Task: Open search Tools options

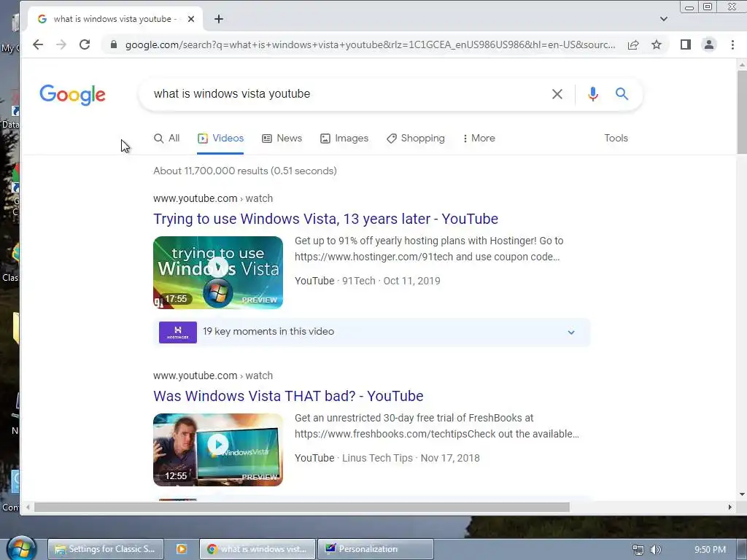Action: tap(616, 138)
